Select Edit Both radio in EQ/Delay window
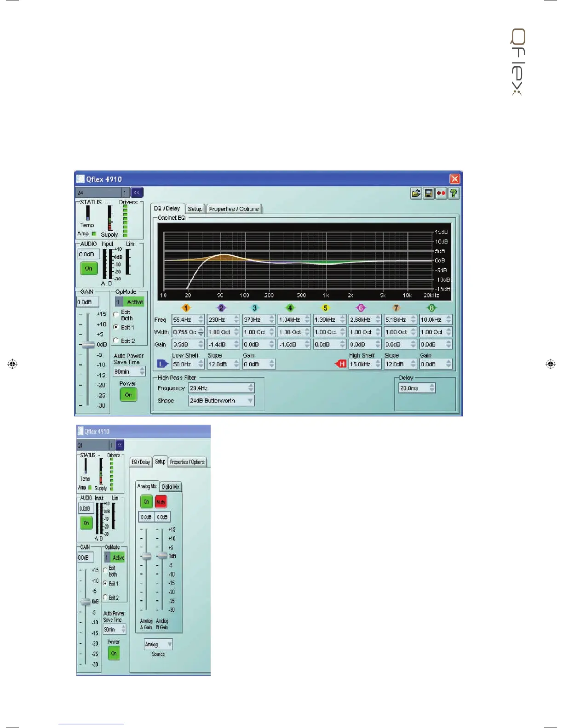 tap(116, 315)
